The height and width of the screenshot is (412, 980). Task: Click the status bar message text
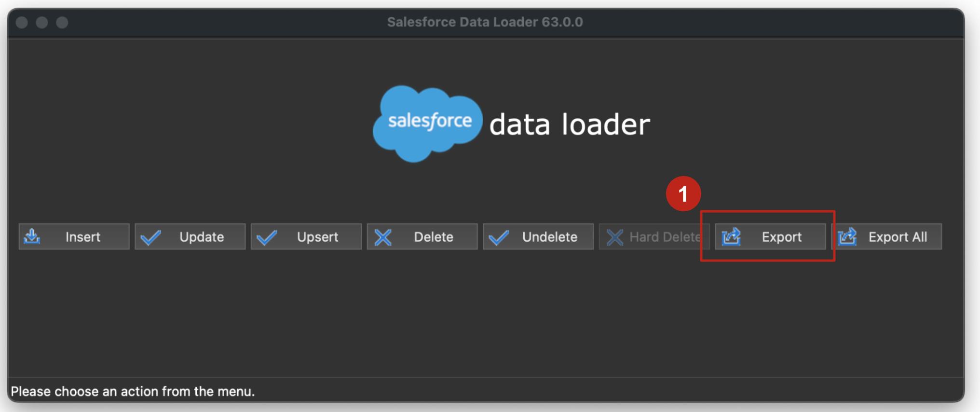pyautogui.click(x=133, y=391)
